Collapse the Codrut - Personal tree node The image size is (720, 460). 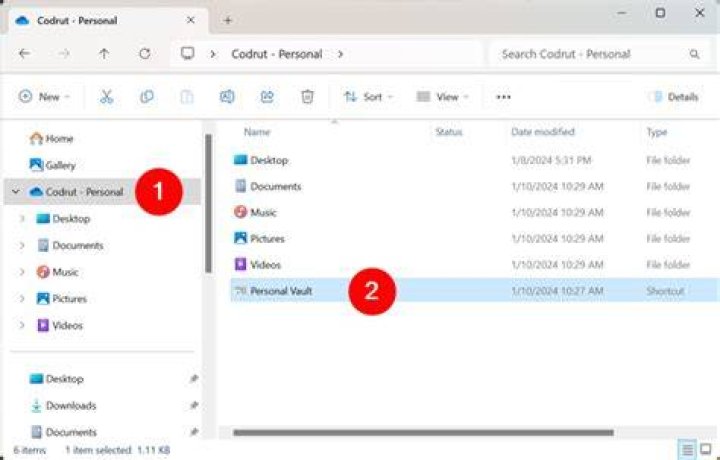16,191
